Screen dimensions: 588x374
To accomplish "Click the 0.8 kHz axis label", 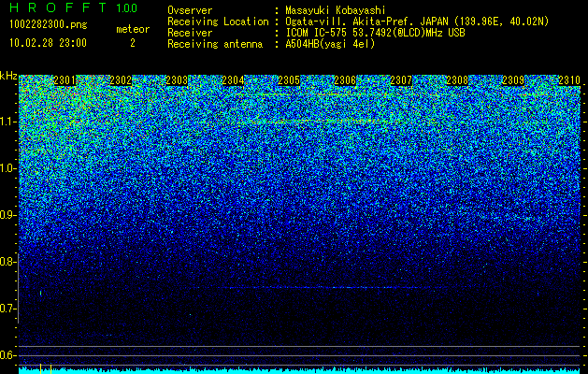I will click(7, 262).
